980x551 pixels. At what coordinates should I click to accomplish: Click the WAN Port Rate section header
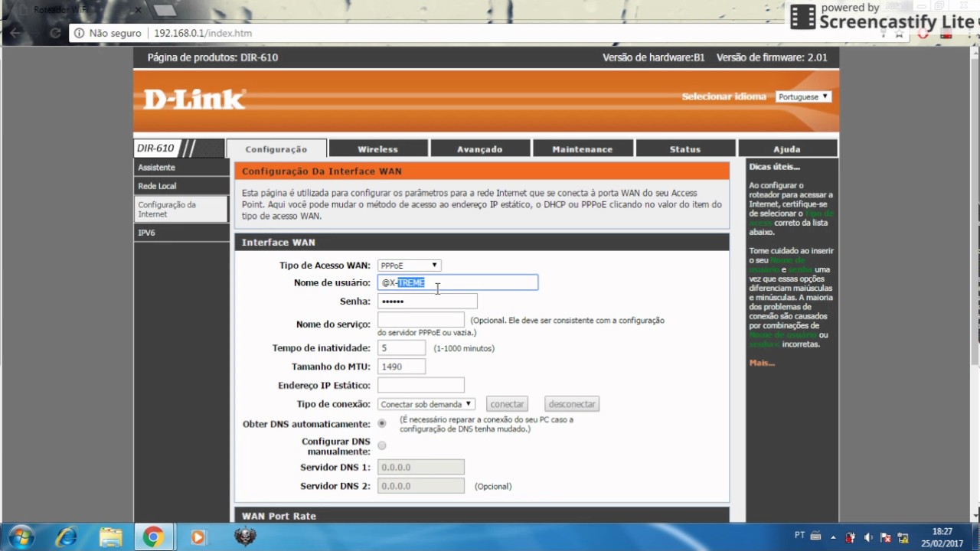tap(482, 516)
